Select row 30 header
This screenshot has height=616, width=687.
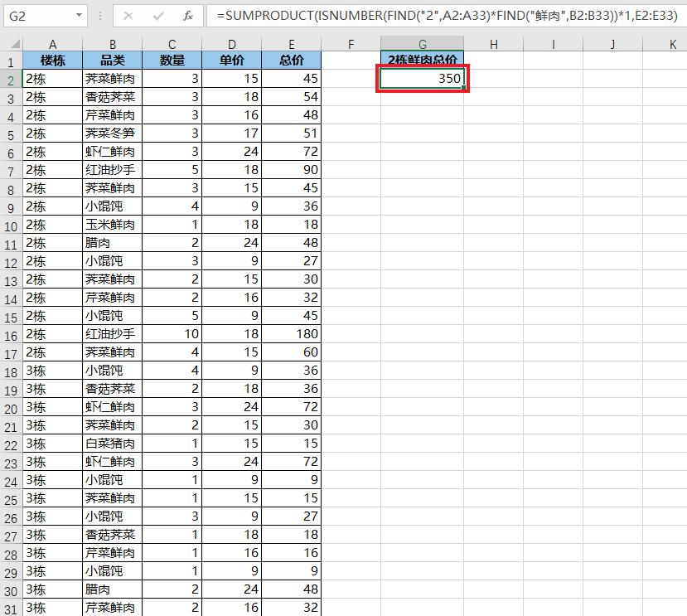point(11,591)
